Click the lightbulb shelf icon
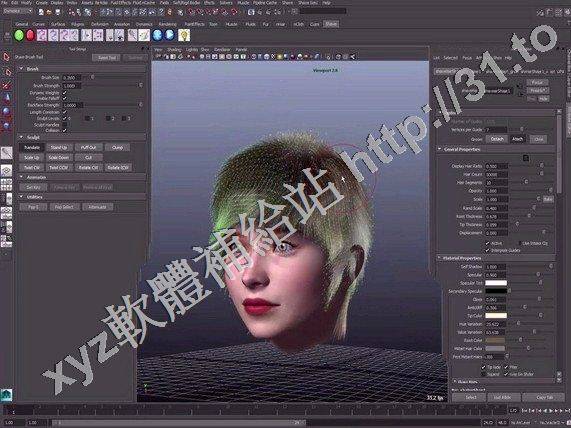 tap(184, 35)
